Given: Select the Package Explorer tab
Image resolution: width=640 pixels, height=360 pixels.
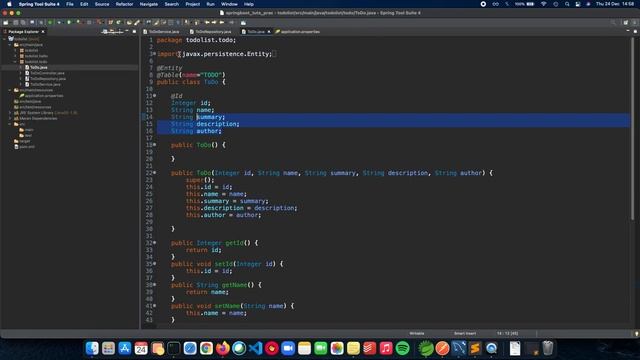Looking at the screenshot, I should pyautogui.click(x=24, y=31).
